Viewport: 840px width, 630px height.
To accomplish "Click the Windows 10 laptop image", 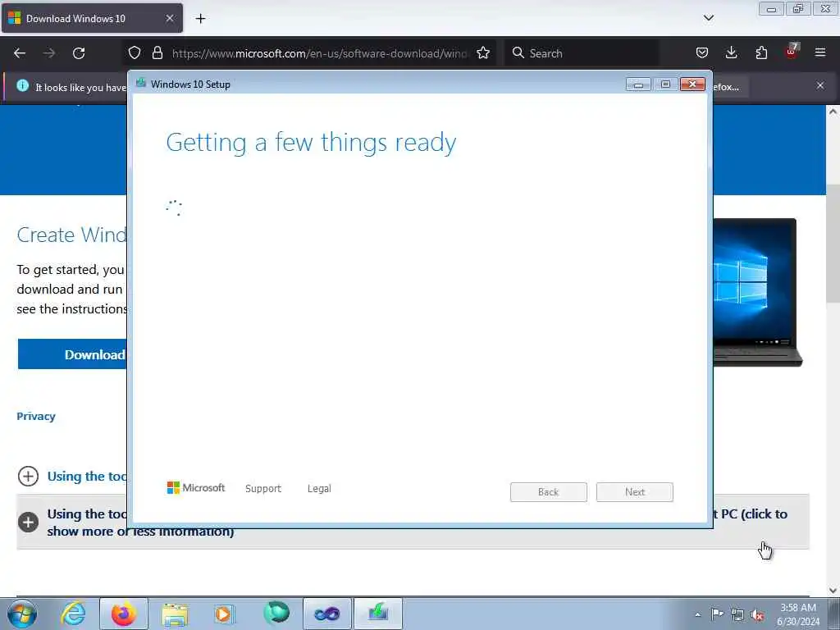I will click(757, 292).
